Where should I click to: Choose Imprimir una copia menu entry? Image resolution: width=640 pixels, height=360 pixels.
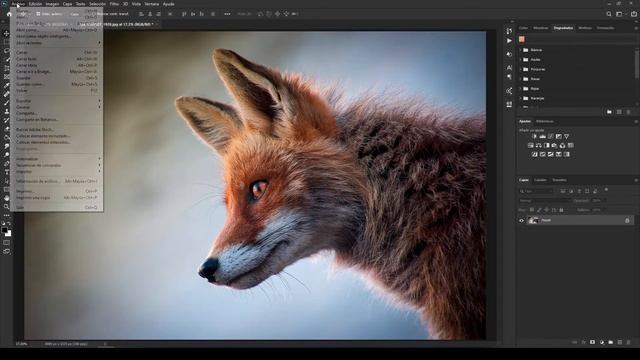[x=58, y=198]
